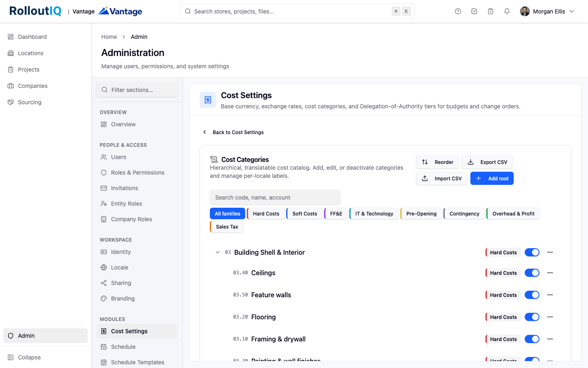Click the Schedule Templates calendar icon
Image resolution: width=588 pixels, height=368 pixels.
tap(104, 362)
